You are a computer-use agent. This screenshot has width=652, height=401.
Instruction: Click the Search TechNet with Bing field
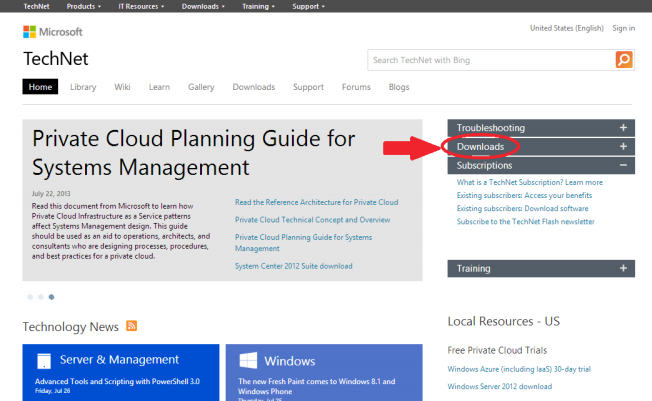489,60
